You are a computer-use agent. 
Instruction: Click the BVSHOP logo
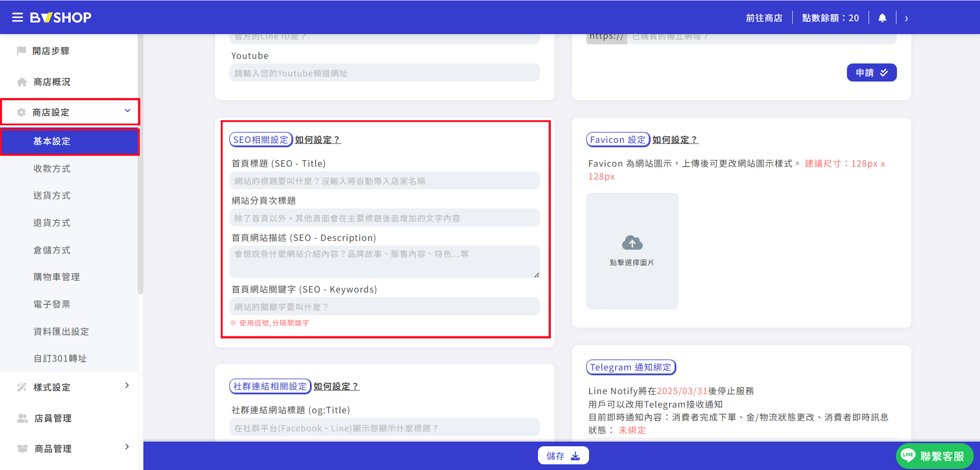tap(60, 18)
